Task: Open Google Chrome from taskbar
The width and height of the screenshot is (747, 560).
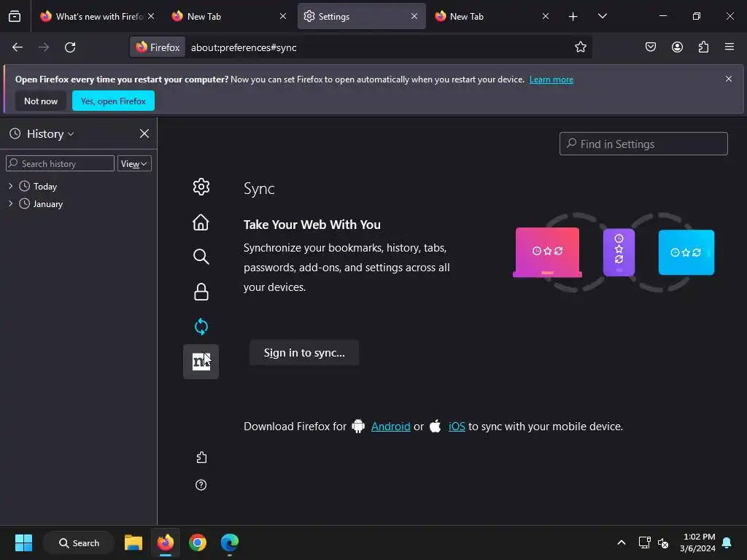Action: (197, 542)
